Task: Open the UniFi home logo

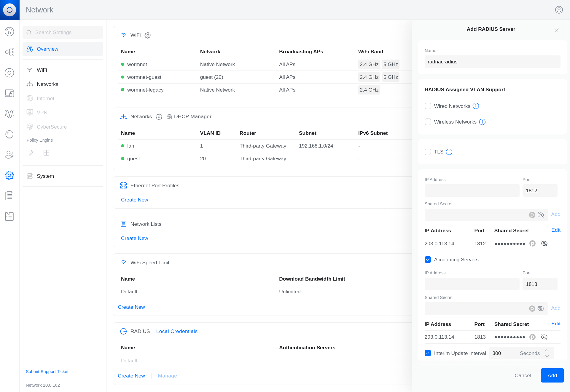Action: point(9,10)
